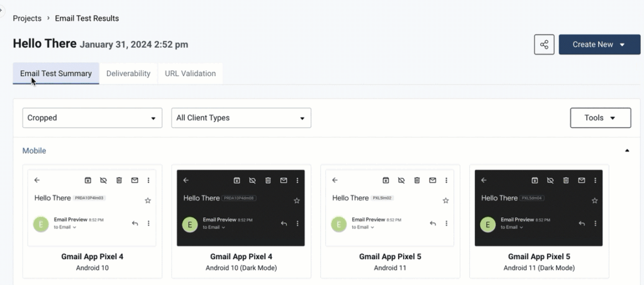Click the January 31, 2024 2:52 pm timestamp
Image resolution: width=644 pixels, height=285 pixels.
[x=134, y=44]
